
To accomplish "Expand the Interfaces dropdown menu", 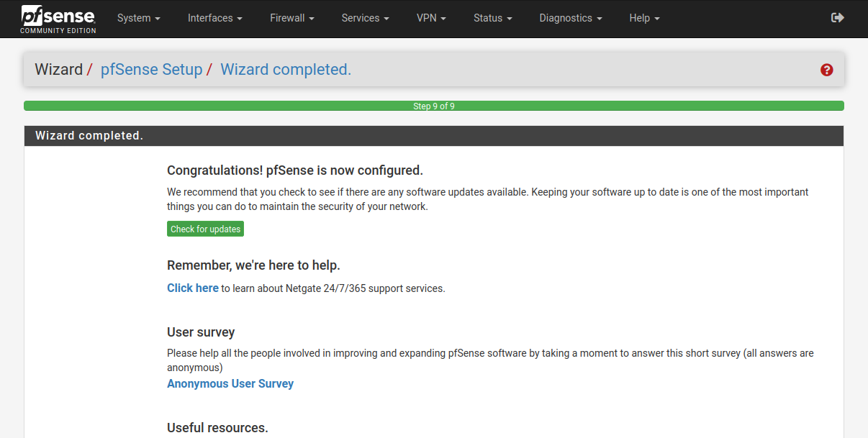I will click(214, 18).
